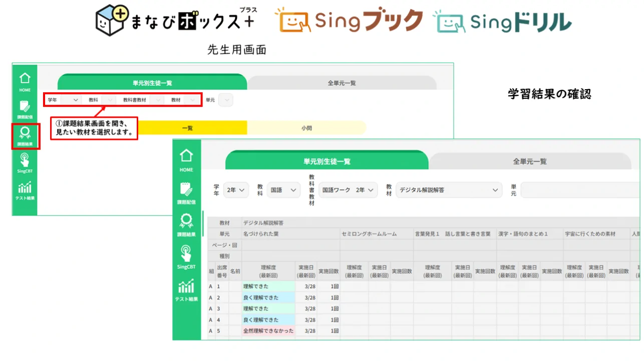Open the 教科 dropdown showing 国語
Viewport: 644px width, 363px height.
[x=284, y=190]
